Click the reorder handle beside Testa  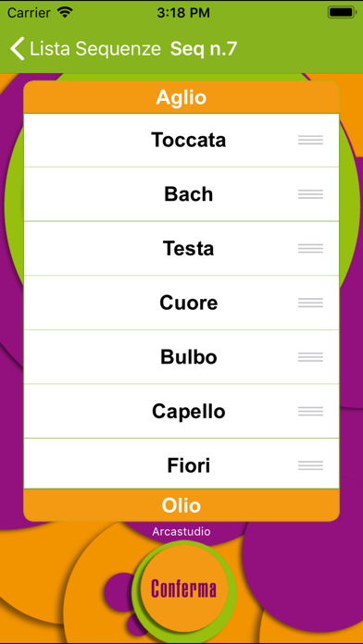(310, 249)
